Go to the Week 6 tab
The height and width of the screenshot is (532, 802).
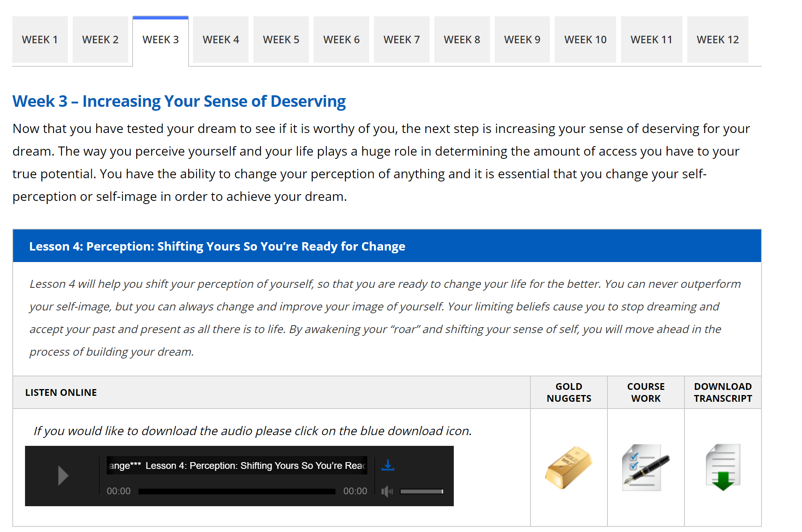coord(341,40)
